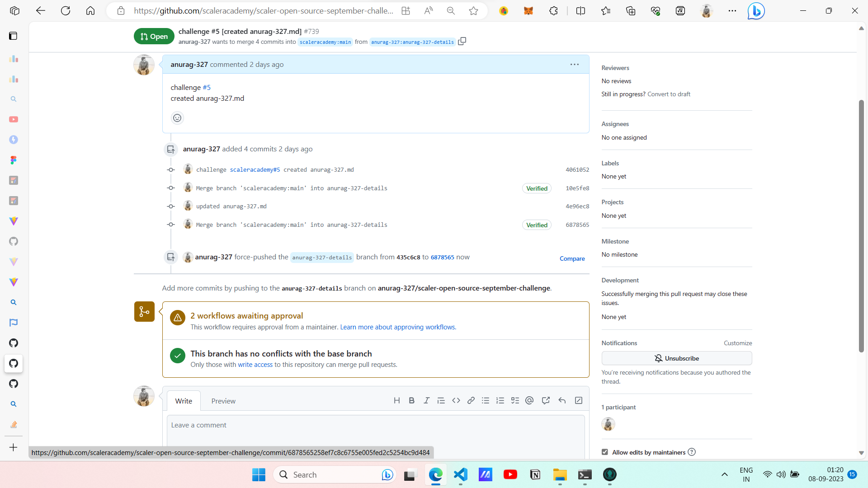Viewport: 868px width, 488px height.
Task: Toggle bold formatting in the comment toolbar
Action: click(411, 400)
